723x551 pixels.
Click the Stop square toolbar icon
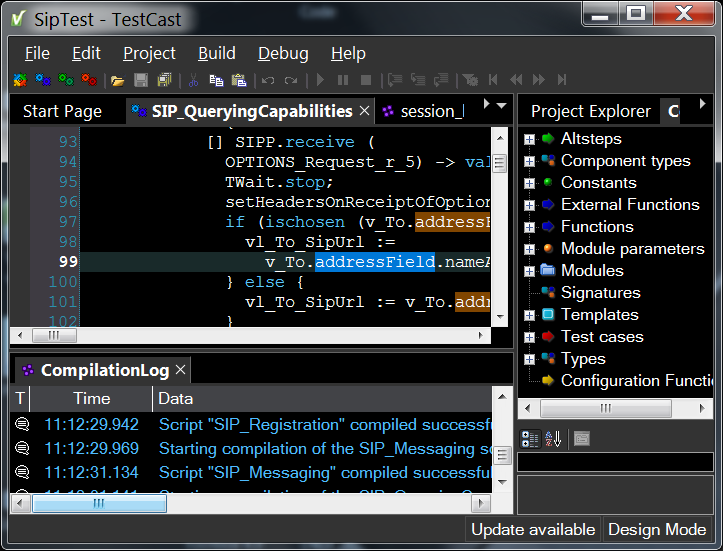[366, 80]
